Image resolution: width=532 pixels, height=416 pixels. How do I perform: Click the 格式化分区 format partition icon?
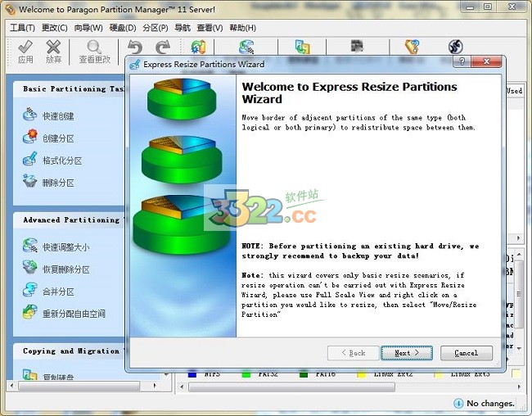(x=29, y=159)
